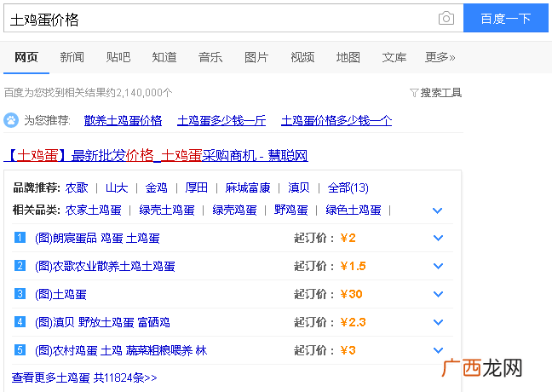Open item 农村鸡蛋 土鸡 蔬菜粗粮喂养

pyautogui.click(x=121, y=350)
